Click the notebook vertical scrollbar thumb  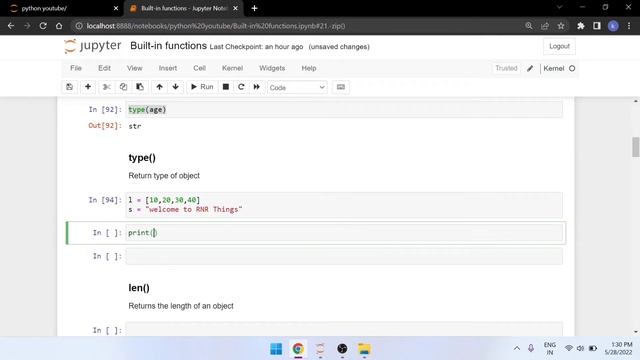(636, 147)
